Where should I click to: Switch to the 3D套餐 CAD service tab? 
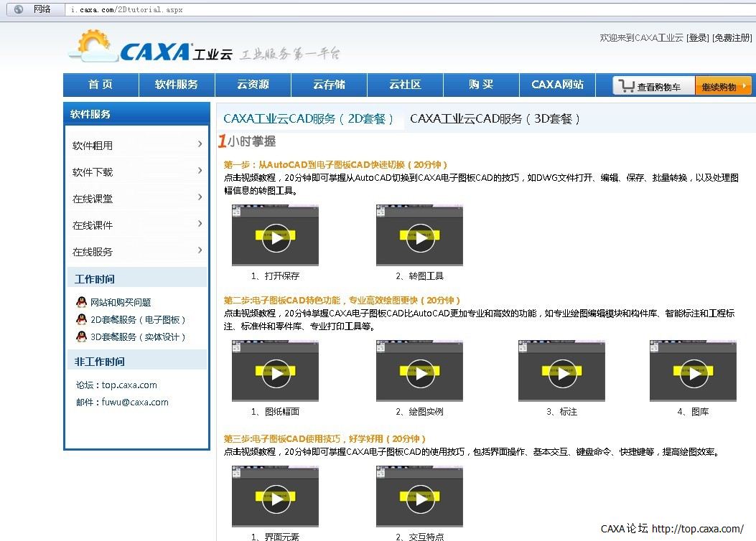pyautogui.click(x=495, y=118)
